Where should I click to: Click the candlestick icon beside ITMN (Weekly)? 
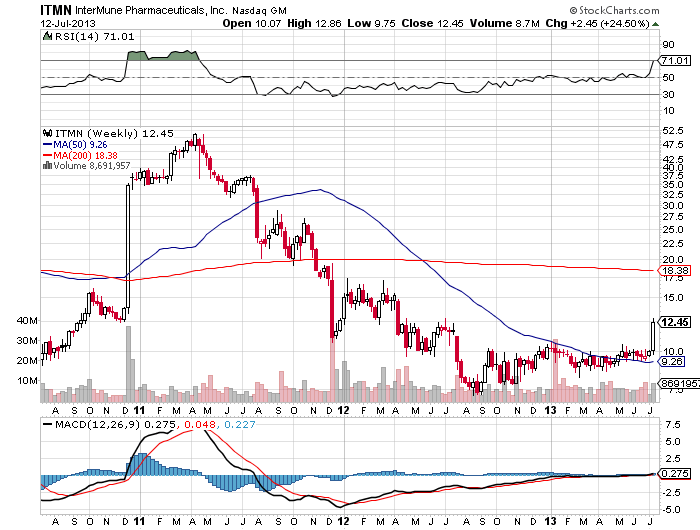tap(47, 133)
